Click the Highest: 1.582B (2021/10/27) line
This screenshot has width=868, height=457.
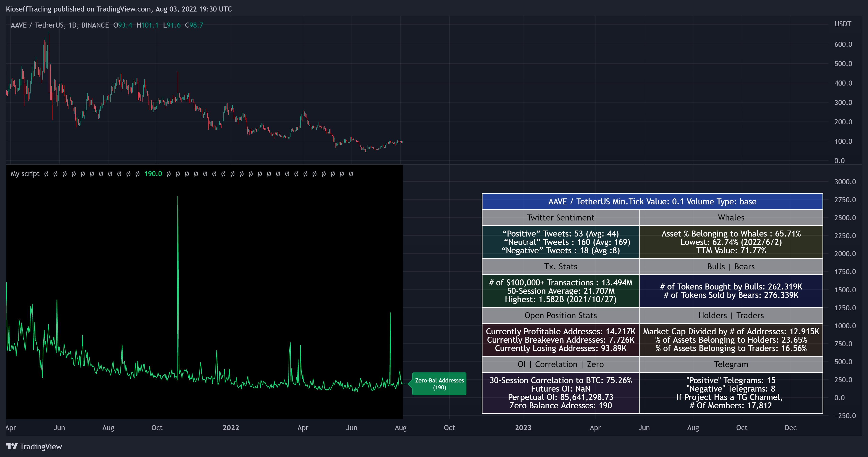pyautogui.click(x=561, y=300)
